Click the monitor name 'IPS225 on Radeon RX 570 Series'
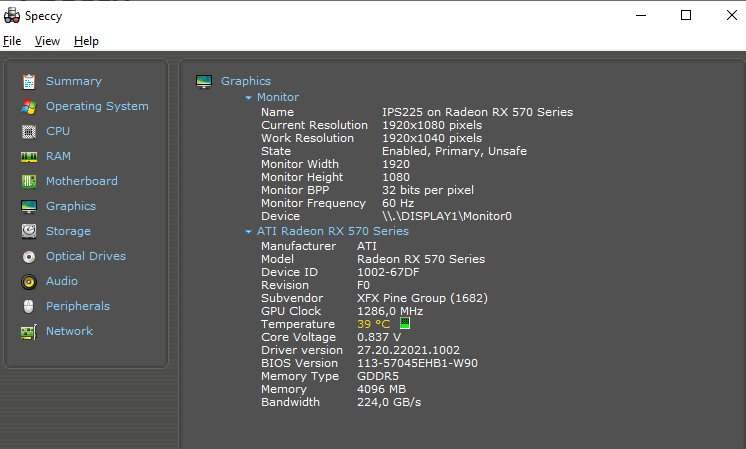This screenshot has width=746, height=449. [x=478, y=112]
